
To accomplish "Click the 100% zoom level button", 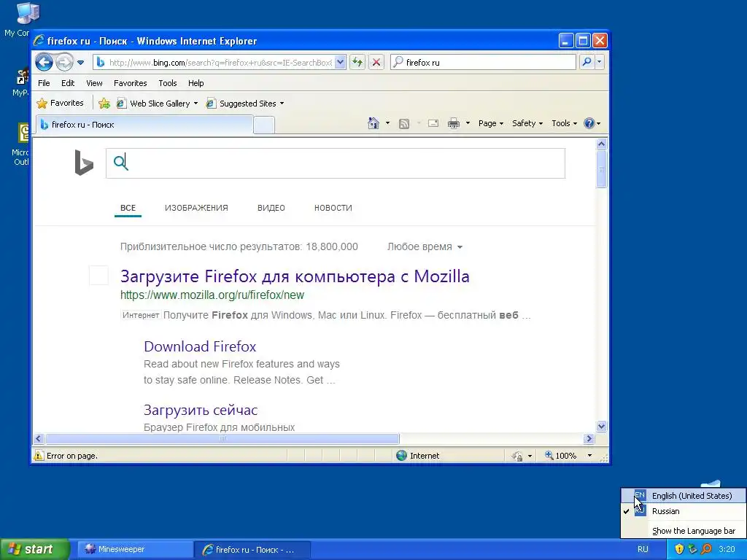I will (x=561, y=456).
